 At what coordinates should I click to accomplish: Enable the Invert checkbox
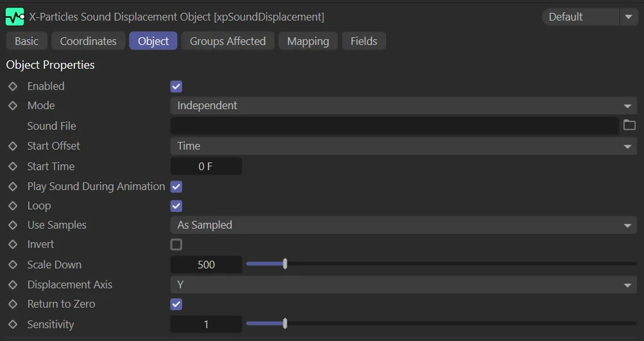pyautogui.click(x=176, y=244)
